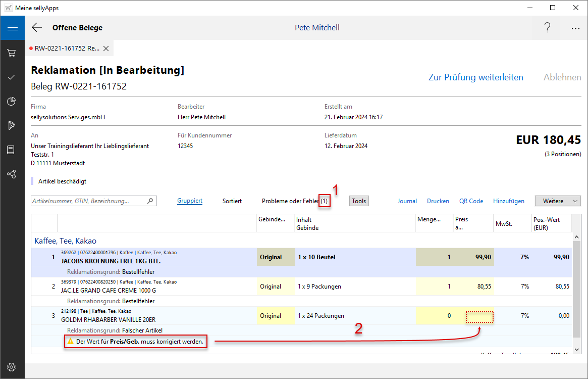This screenshot has height=379, width=588.
Task: Open the three-dot more options menu
Action: pyautogui.click(x=575, y=28)
